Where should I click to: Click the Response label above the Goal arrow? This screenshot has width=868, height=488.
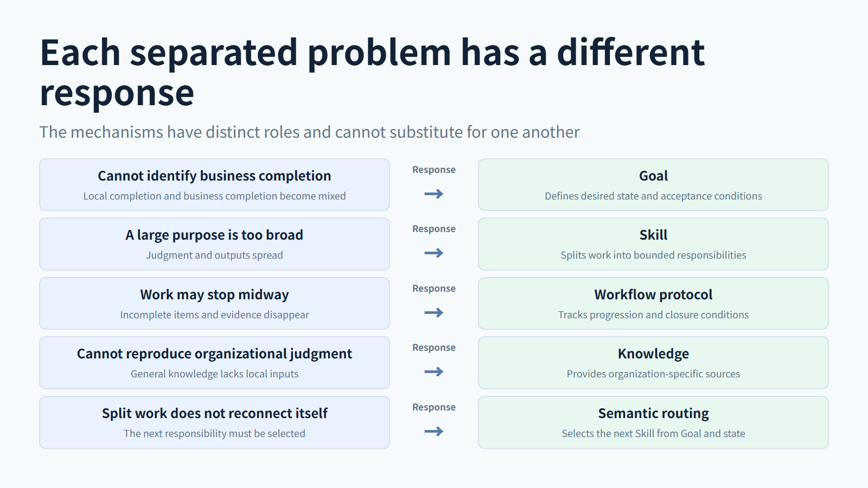coord(434,170)
